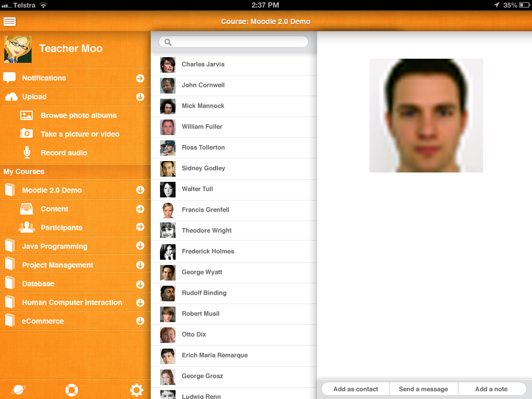Select participant Theodore Wright
Viewport: 532px width, 399px height.
click(234, 230)
